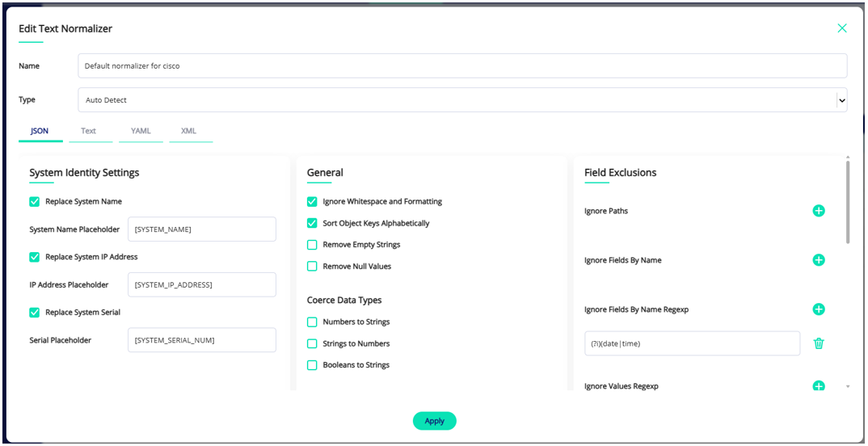Add an Ignore Values Regexp entry
This screenshot has width=868, height=446.
click(819, 385)
